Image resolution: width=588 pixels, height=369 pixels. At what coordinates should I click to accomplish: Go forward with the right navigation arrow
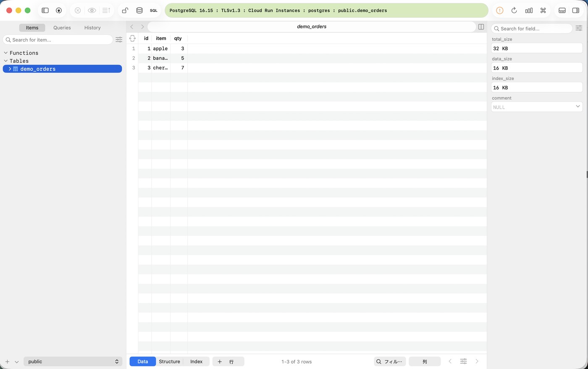click(x=142, y=26)
